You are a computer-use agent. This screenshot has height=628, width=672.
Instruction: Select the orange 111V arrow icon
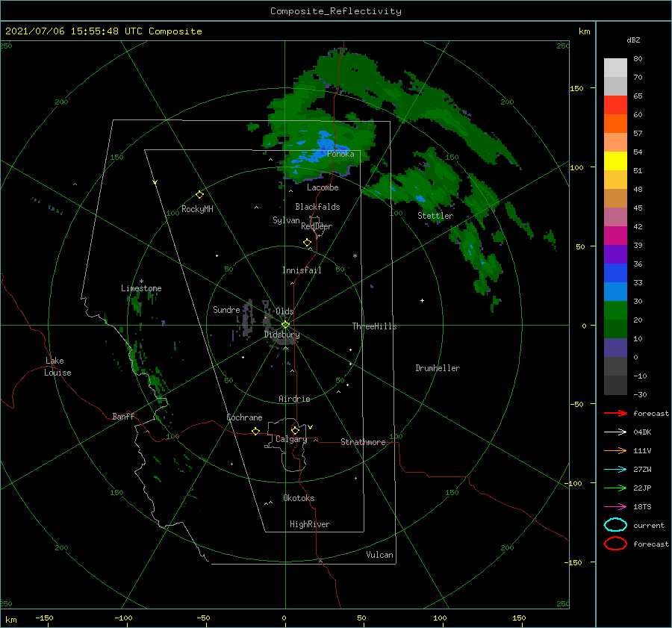point(615,450)
